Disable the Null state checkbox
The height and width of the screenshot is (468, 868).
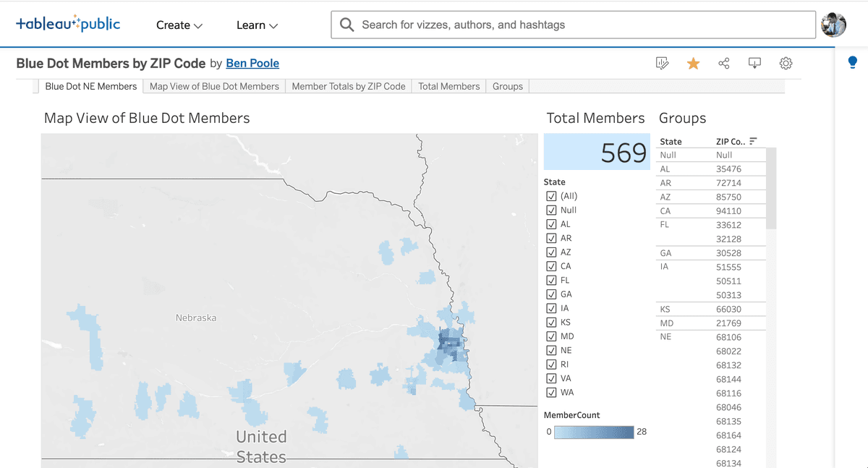pos(550,210)
